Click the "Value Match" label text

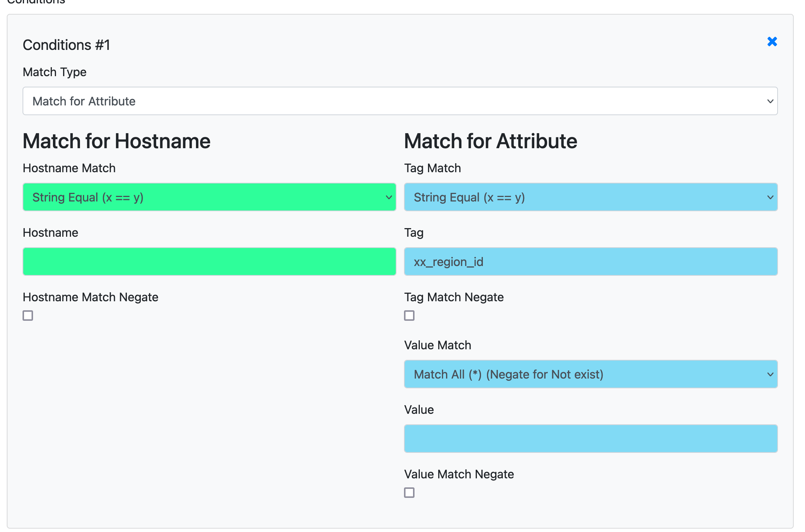pos(437,345)
